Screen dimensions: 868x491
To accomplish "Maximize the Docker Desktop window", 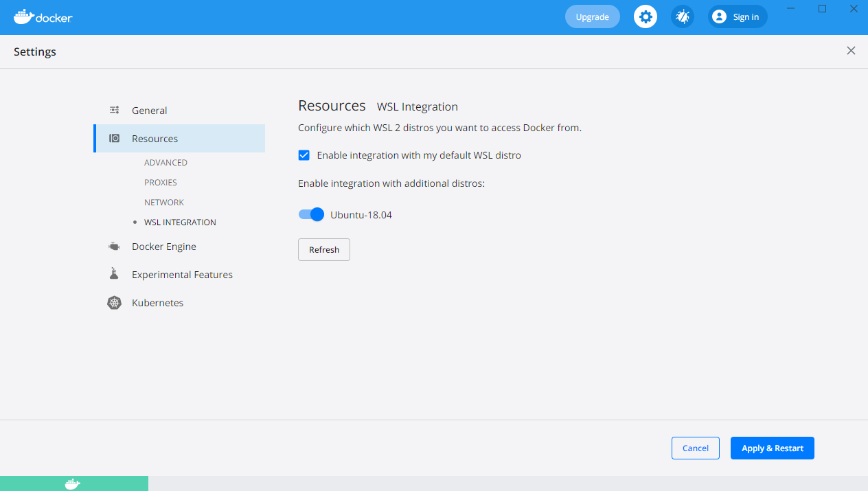I will tap(823, 9).
